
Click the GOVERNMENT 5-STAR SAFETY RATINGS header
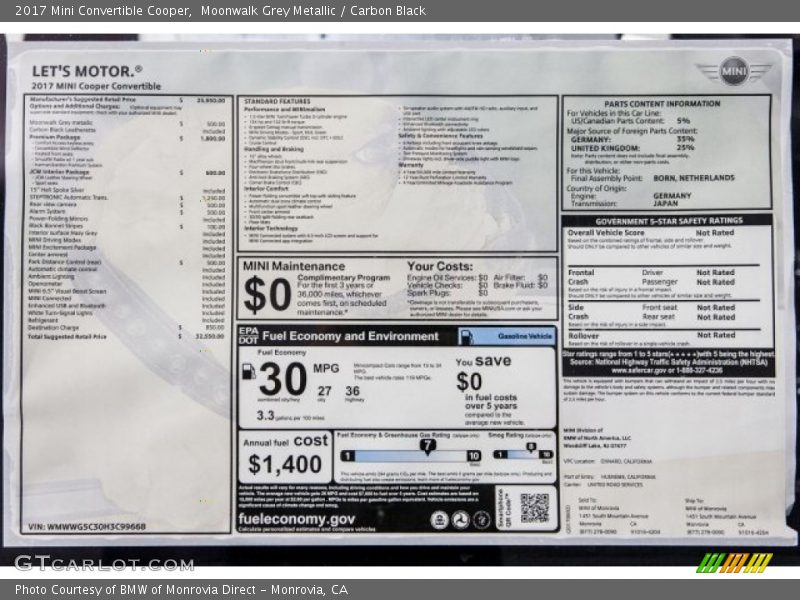(669, 221)
